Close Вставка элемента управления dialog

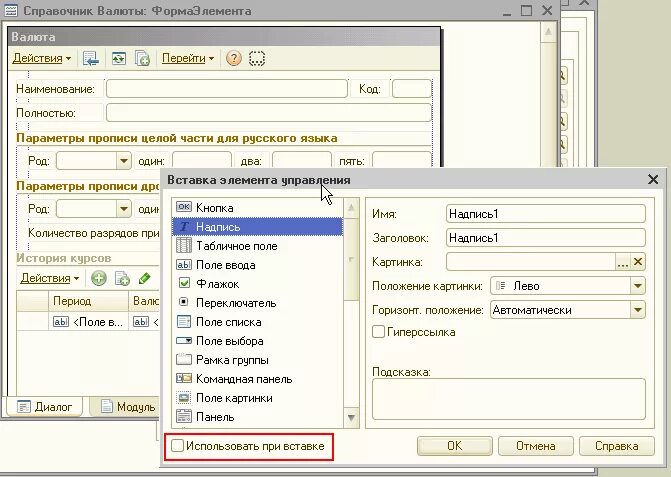click(x=653, y=179)
